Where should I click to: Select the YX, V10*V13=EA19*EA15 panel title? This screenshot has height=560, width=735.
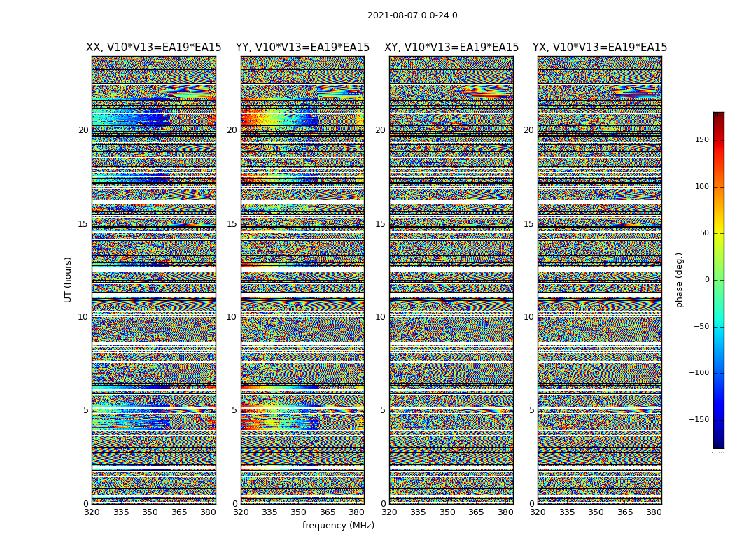(599, 48)
